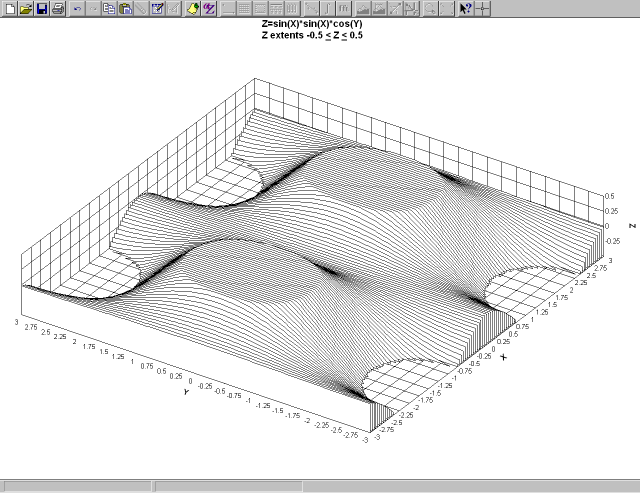This screenshot has width=640, height=493.
Task: Copy using the two-pages icon
Action: coord(109,9)
